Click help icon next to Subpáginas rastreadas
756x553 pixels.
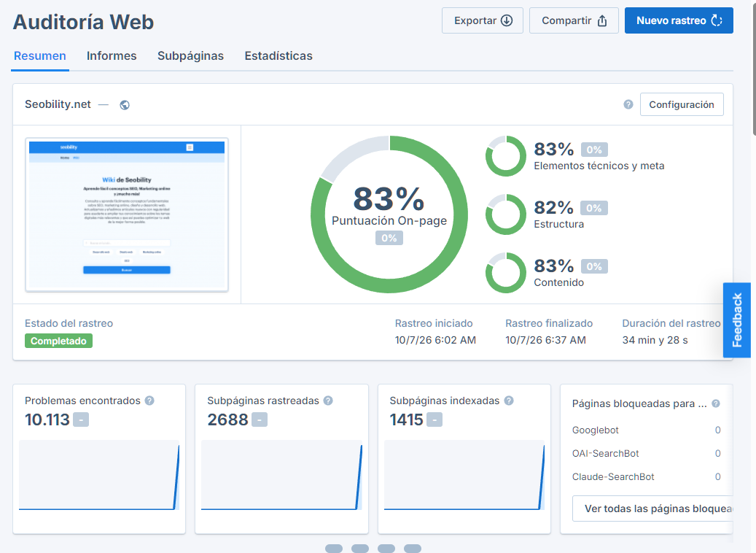click(x=328, y=401)
